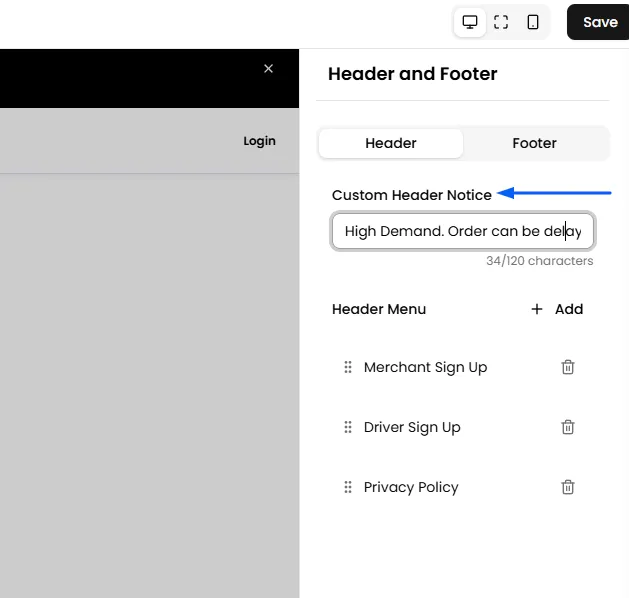
Task: Focus the Custom Header Notice field
Action: point(463,231)
